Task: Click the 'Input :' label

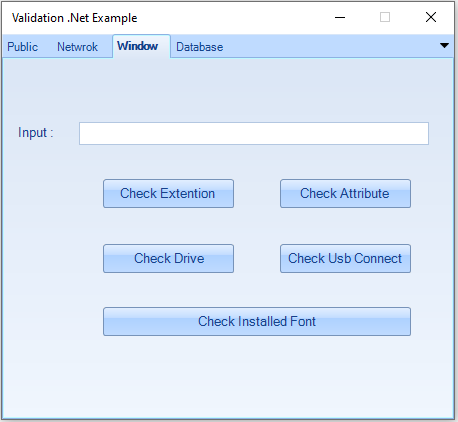Action: 36,133
